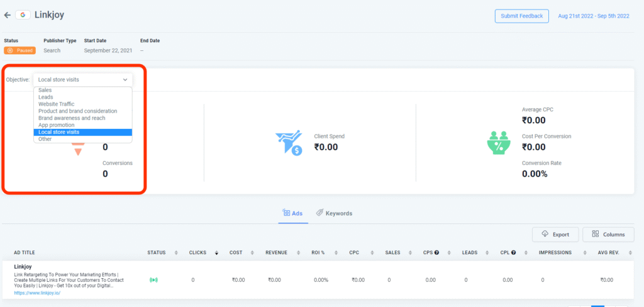644x307 pixels.
Task: Click the CPL help question mark icon
Action: tap(513, 252)
